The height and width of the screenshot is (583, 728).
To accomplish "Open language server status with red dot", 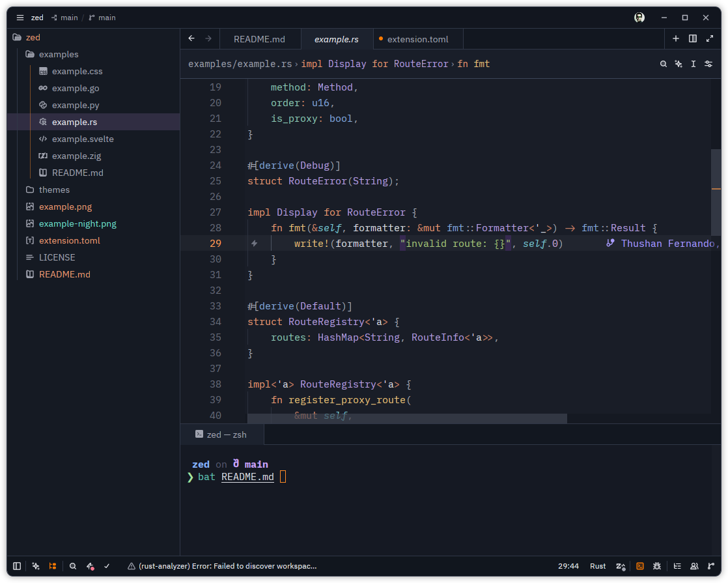I will pos(90,566).
